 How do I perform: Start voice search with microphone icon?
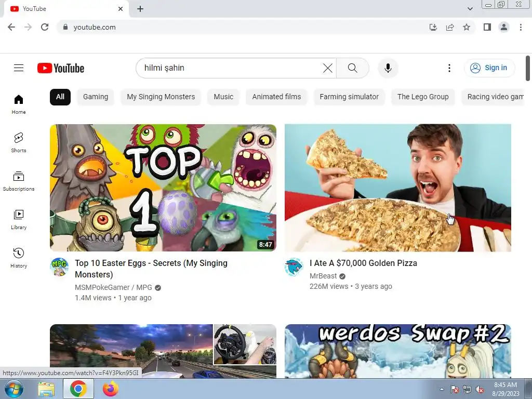click(x=388, y=68)
